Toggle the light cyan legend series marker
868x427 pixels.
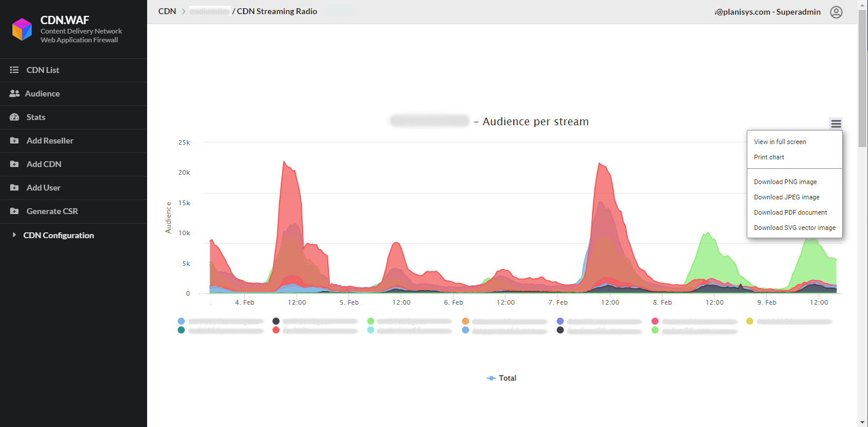(x=371, y=331)
